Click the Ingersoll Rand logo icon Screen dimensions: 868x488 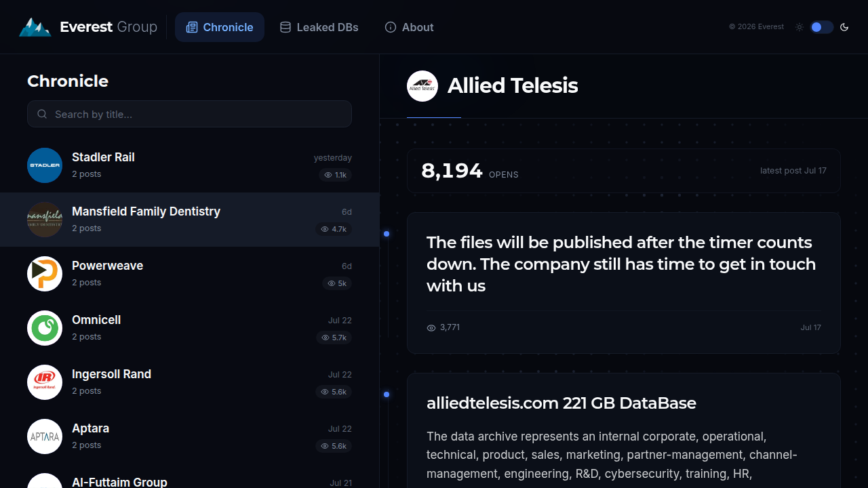click(45, 382)
